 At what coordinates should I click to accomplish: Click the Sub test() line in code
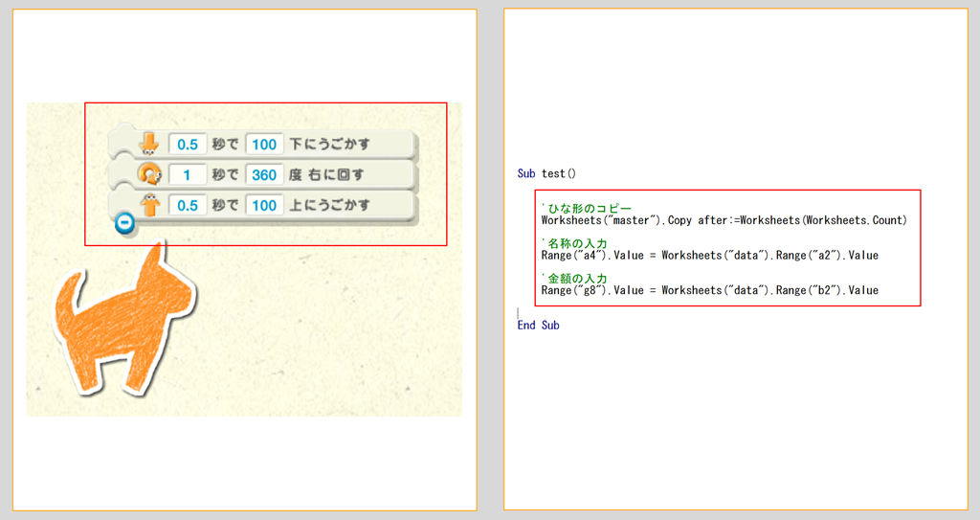tap(546, 173)
